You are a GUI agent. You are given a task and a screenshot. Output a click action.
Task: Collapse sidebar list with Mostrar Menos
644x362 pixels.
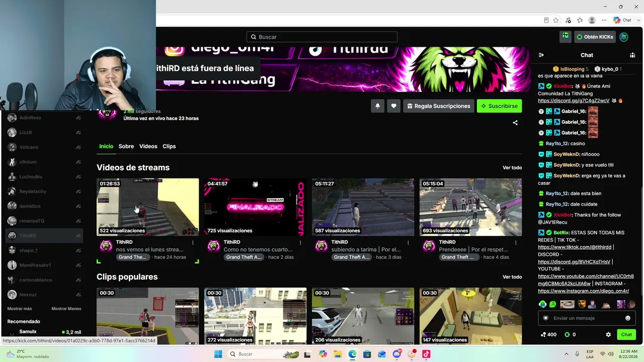click(x=66, y=309)
